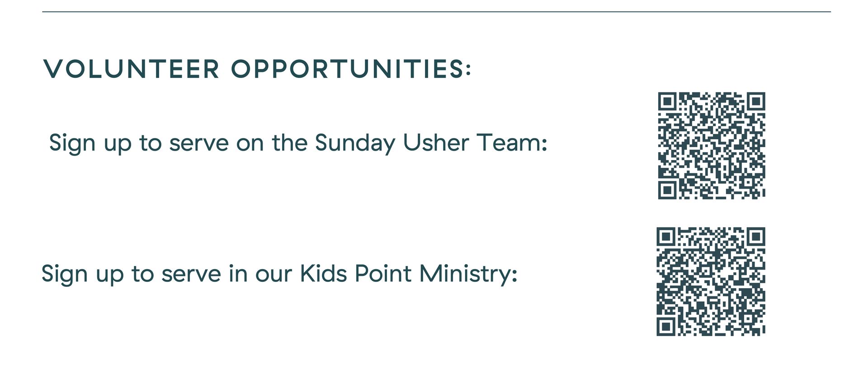The width and height of the screenshot is (868, 375).
Task: Select the Volunteer Opportunities heading
Action: click(x=257, y=69)
